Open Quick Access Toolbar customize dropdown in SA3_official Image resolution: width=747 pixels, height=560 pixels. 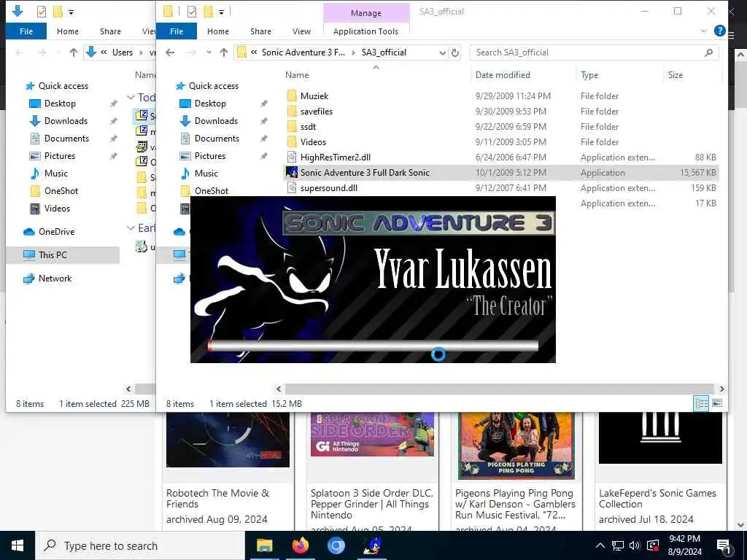point(221,12)
